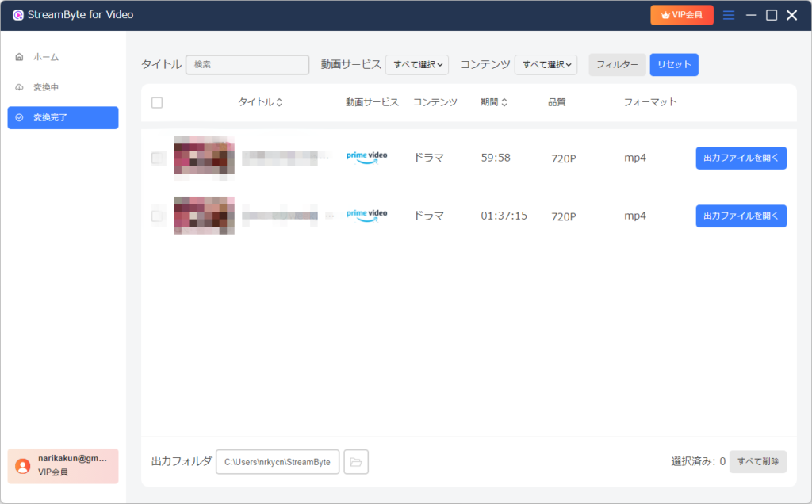Sort by タイトル using sort arrows
Image resolution: width=812 pixels, height=504 pixels.
279,102
